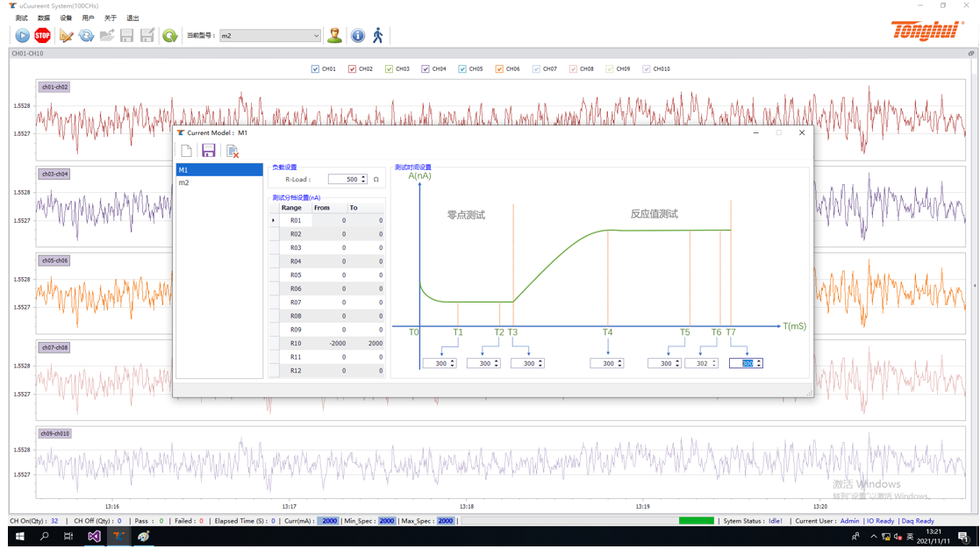980x549 pixels.
Task: Click the blue information icon
Action: click(358, 36)
